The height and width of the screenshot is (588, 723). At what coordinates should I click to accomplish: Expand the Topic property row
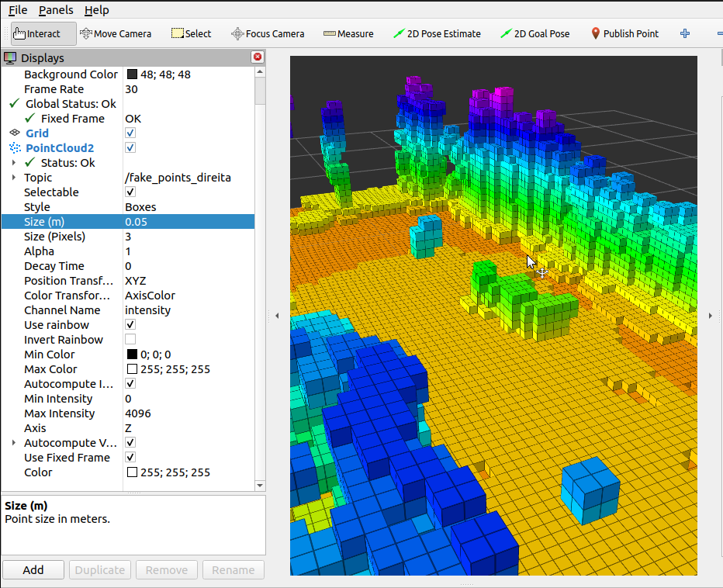pyautogui.click(x=14, y=178)
